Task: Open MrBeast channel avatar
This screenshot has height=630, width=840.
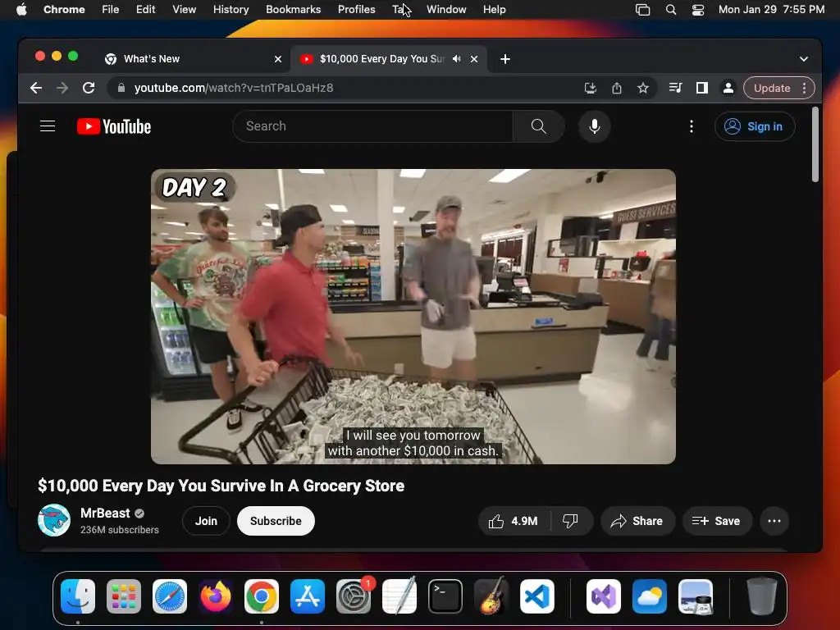Action: click(x=54, y=520)
